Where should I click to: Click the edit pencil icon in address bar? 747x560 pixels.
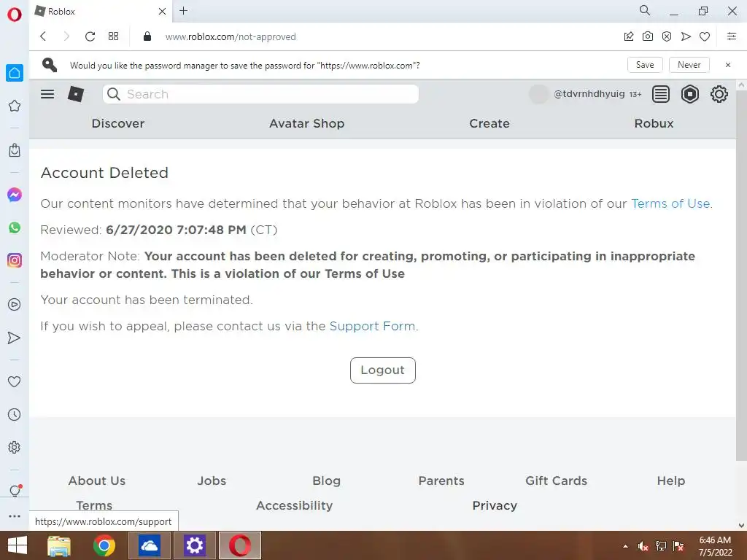pos(629,36)
